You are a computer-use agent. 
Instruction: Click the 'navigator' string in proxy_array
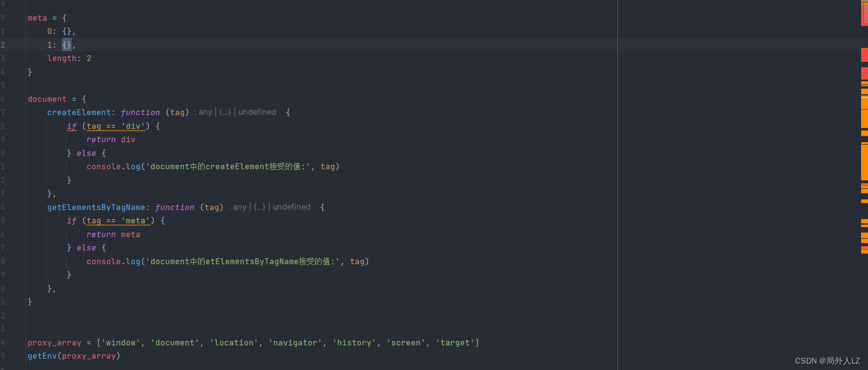[x=295, y=343]
